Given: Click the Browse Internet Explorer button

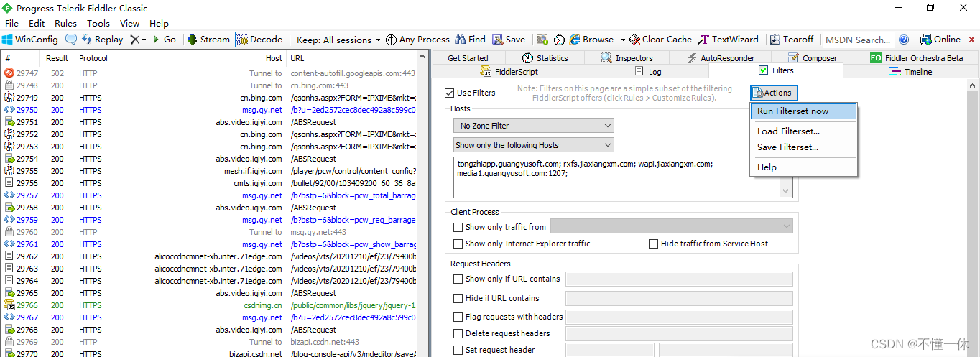Looking at the screenshot, I should 591,40.
